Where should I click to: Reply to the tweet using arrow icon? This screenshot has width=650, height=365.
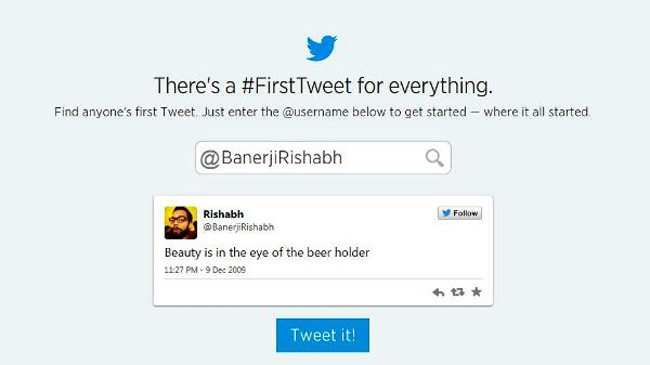click(438, 292)
